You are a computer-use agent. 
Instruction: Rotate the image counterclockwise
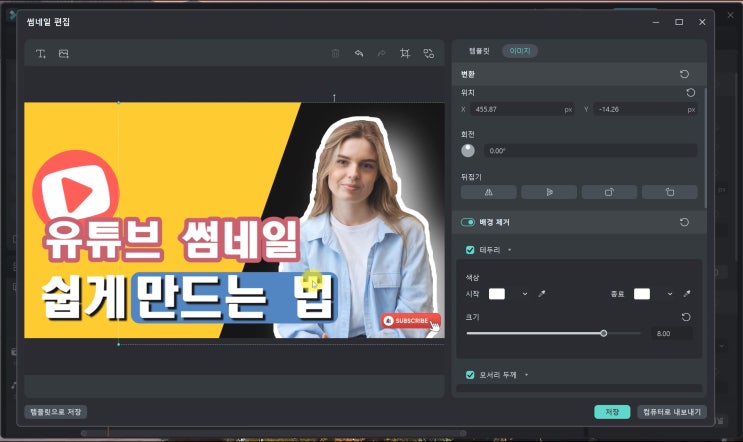coord(670,192)
